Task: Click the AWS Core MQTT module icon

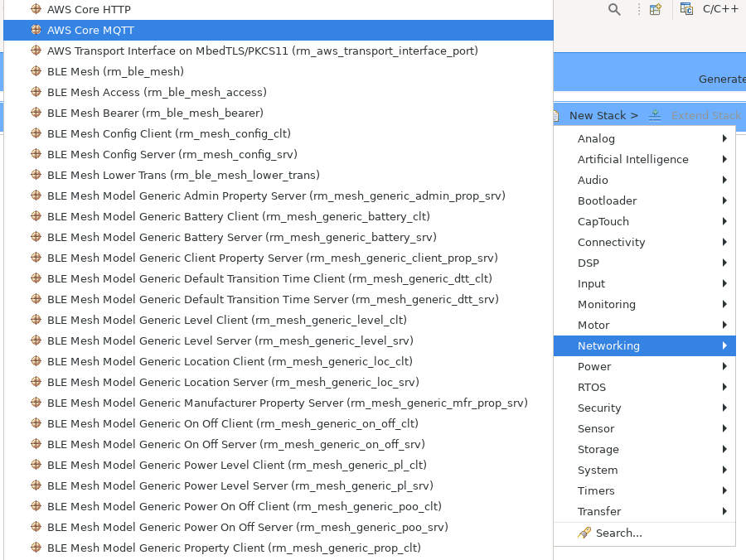Action: 36,30
